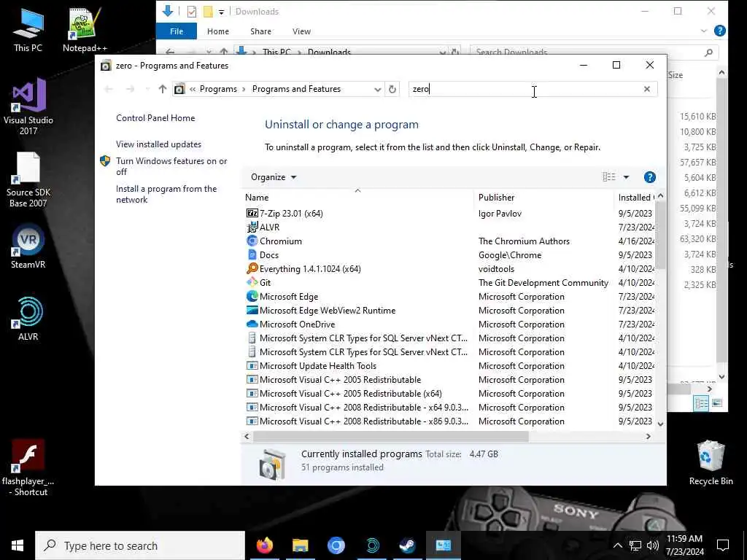The height and width of the screenshot is (560, 747).
Task: Click the network tray icon
Action: [635, 545]
